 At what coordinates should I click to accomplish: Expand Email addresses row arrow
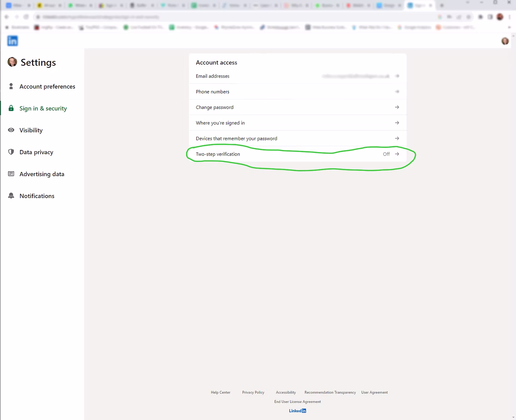point(397,76)
